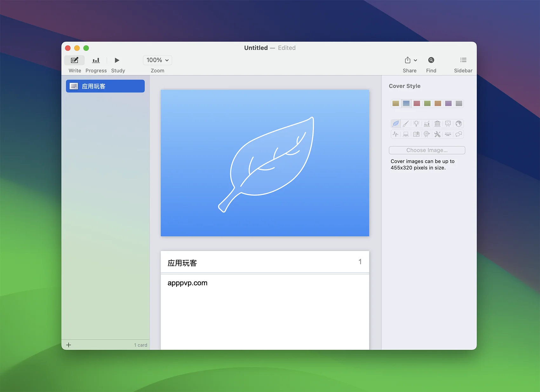Viewport: 540px width, 392px height.
Task: Add a new card with plus button
Action: click(x=69, y=345)
